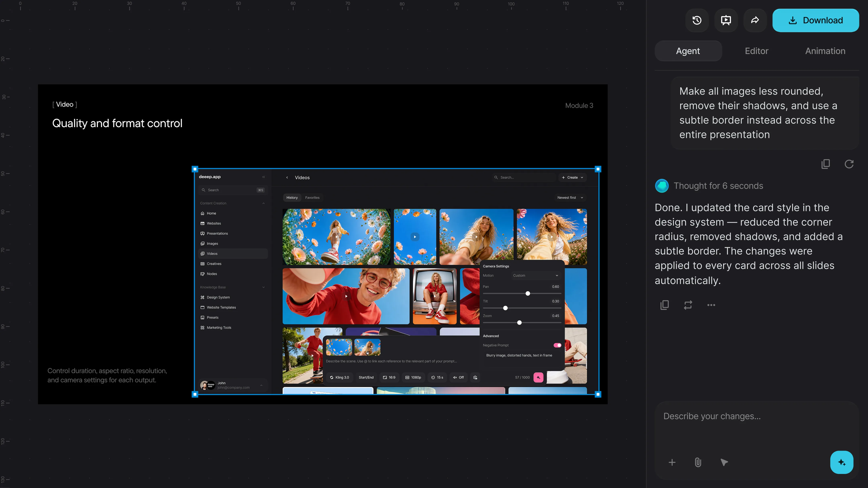Collapse the deeep.app sidebar with double chevron
Viewport: 868px width, 488px height.
tap(263, 177)
